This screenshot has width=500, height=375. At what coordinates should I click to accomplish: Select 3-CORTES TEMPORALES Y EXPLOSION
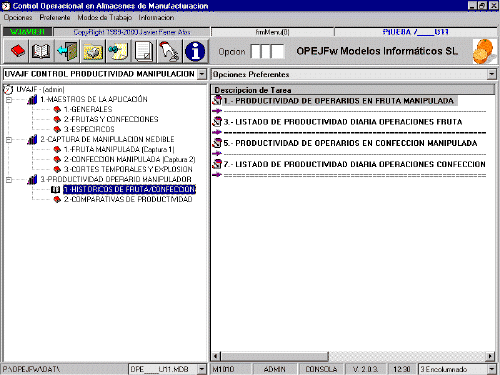click(x=128, y=169)
